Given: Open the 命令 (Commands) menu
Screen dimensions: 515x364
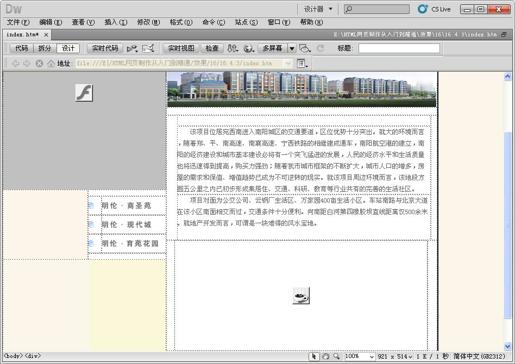Looking at the screenshot, I should [214, 22].
